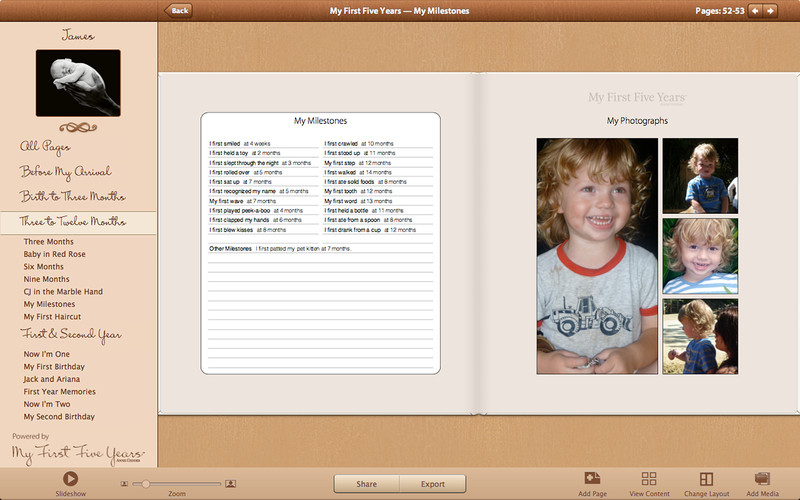Click the Add Media icon
Image resolution: width=800 pixels, height=500 pixels.
(x=762, y=479)
